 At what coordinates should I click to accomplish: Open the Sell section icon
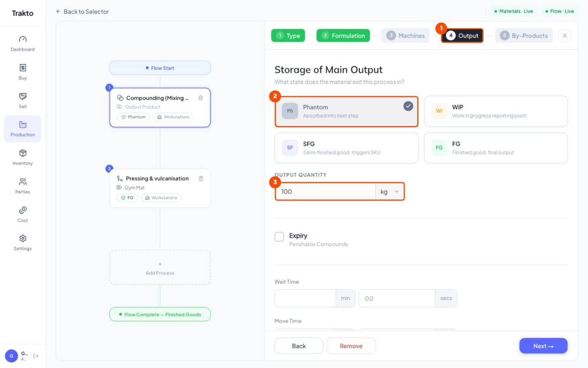point(23,96)
